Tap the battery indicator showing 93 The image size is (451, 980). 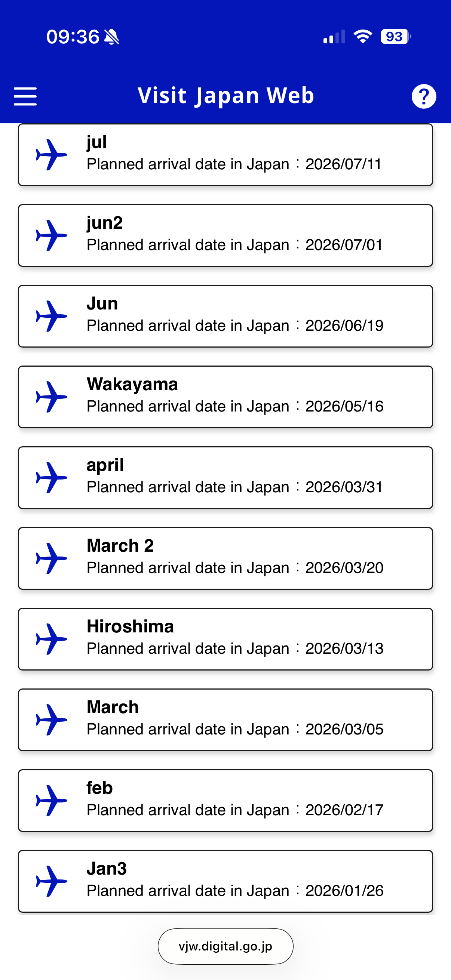(396, 37)
